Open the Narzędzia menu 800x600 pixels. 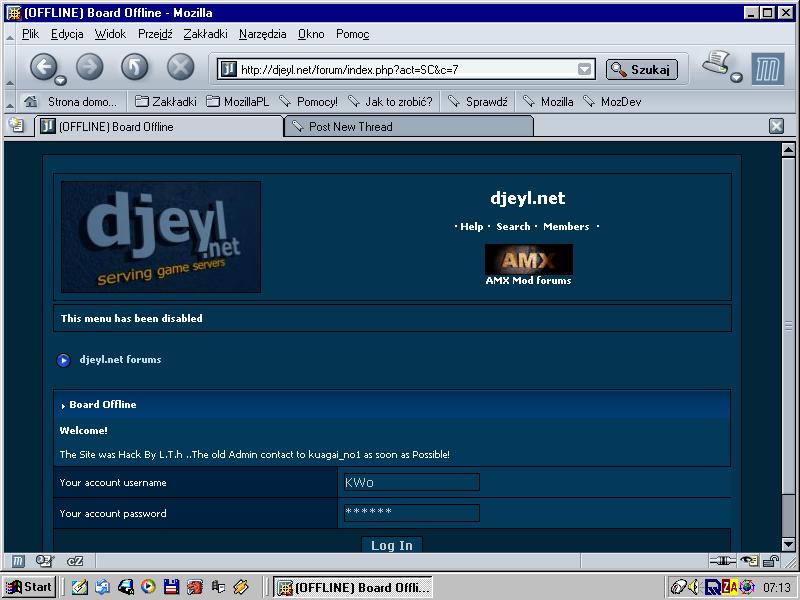(x=262, y=34)
